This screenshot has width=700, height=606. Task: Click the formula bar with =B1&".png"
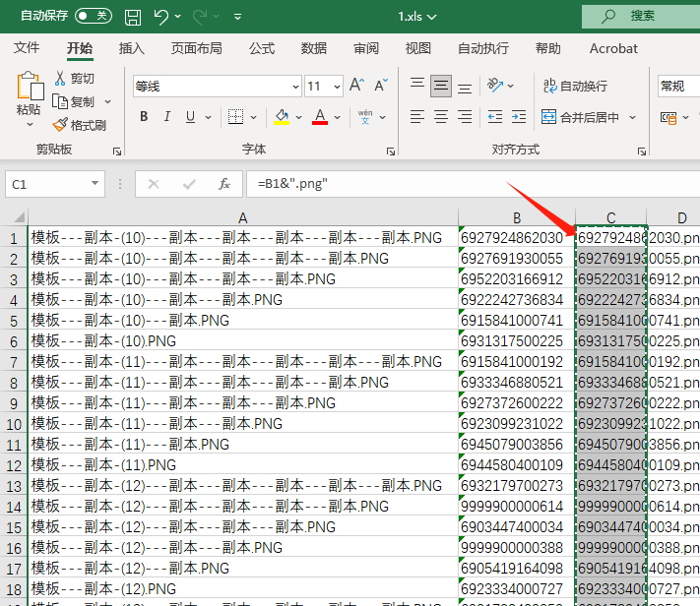pyautogui.click(x=474, y=184)
